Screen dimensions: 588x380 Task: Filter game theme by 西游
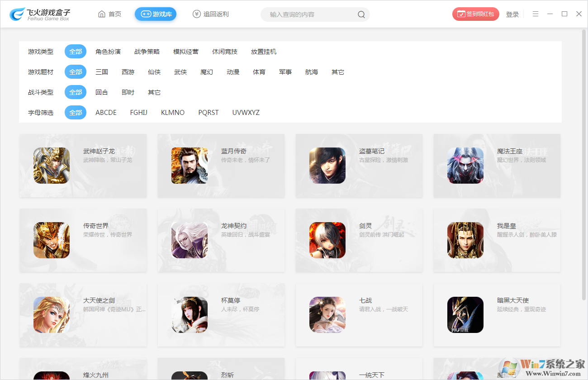[x=128, y=72]
